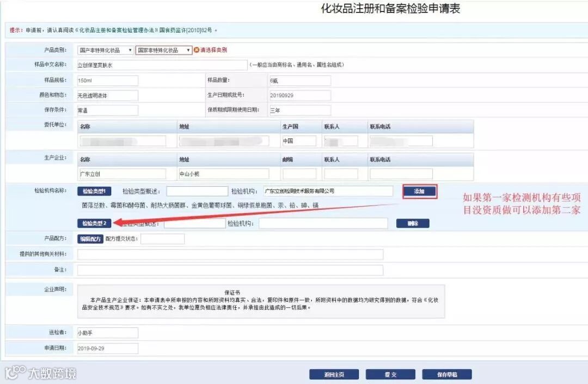
Task: Click the empty second 检验机构 input field
Action: coord(323,223)
